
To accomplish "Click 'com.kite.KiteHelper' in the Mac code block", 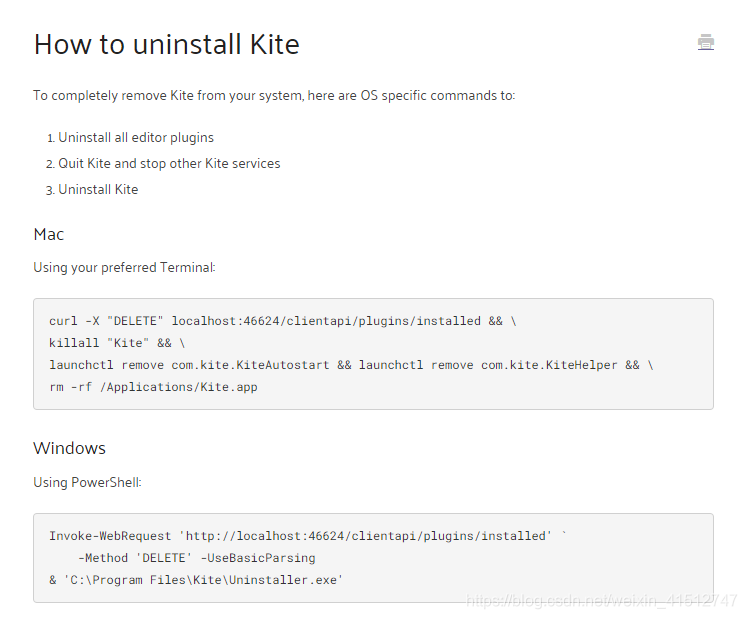I will (x=549, y=365).
